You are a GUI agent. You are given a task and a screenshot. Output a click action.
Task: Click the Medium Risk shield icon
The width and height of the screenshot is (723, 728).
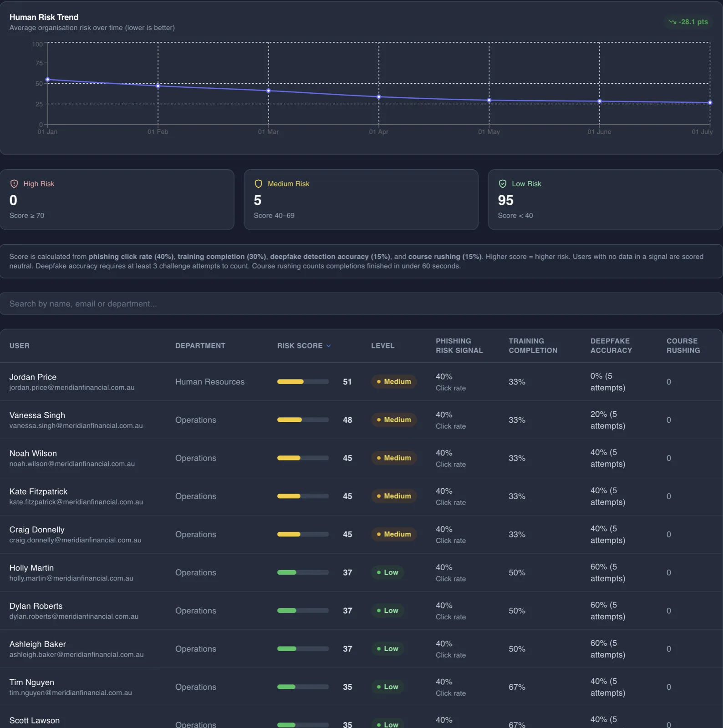tap(258, 184)
